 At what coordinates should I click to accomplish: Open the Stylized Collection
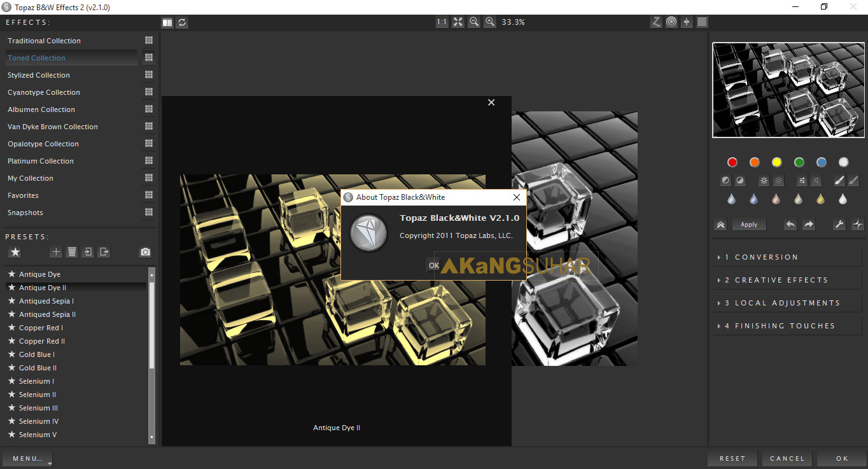coord(39,75)
